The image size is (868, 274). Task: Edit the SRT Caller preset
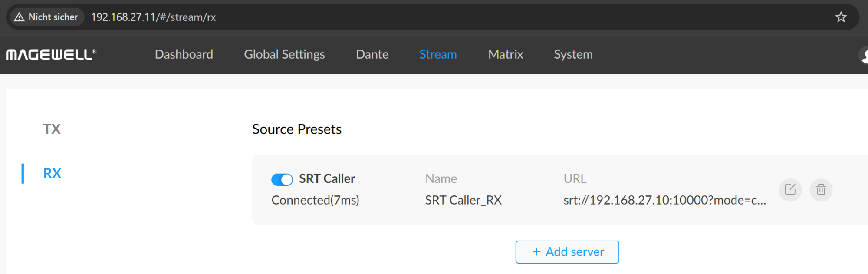click(x=790, y=190)
